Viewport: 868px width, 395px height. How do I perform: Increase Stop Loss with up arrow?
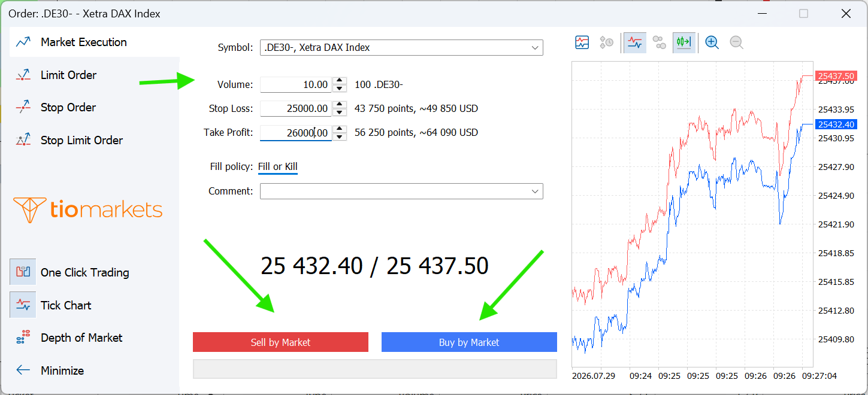(x=340, y=105)
